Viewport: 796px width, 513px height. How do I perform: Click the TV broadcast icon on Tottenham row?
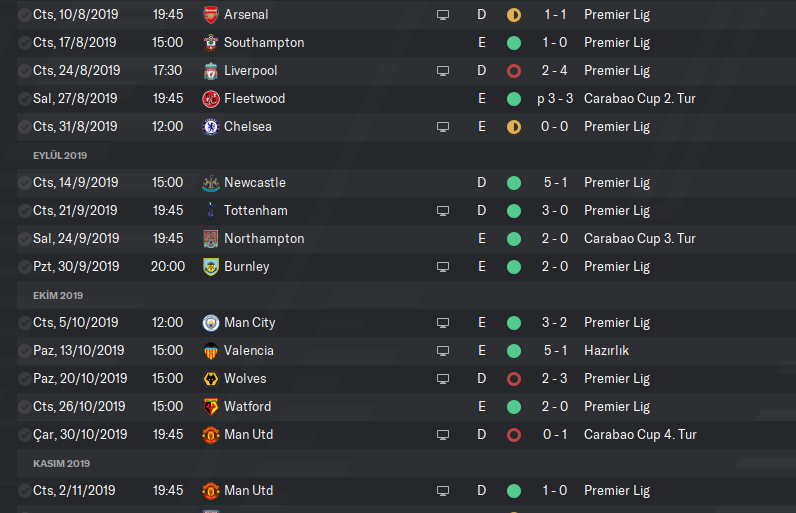click(443, 211)
